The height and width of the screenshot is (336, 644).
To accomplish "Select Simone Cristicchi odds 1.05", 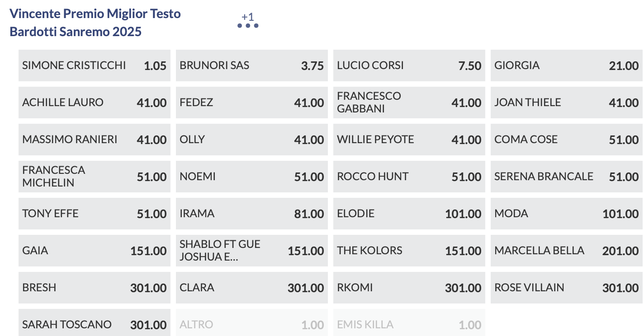I will tap(94, 65).
